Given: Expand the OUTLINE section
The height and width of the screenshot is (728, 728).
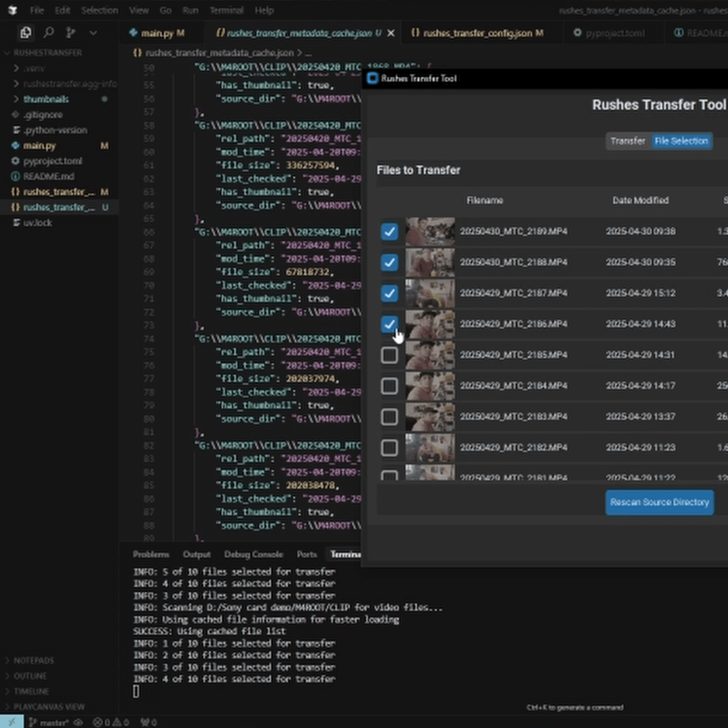Looking at the screenshot, I should (x=30, y=676).
